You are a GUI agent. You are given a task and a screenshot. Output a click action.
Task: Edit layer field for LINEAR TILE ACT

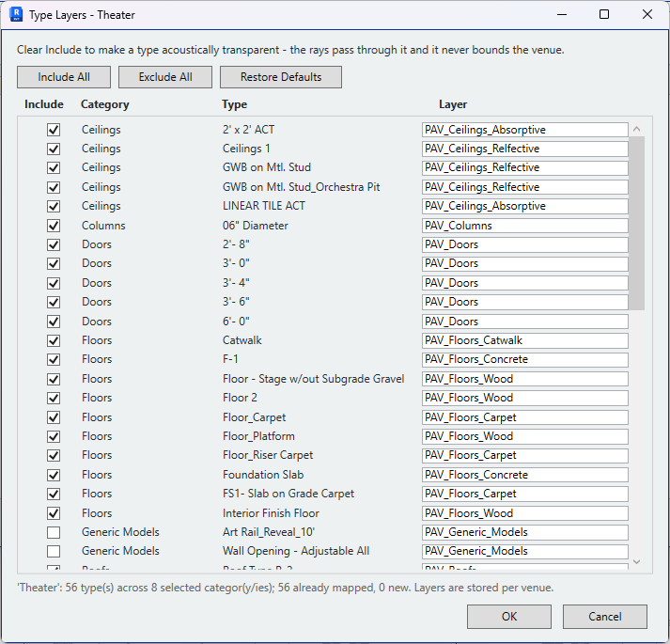click(524, 206)
